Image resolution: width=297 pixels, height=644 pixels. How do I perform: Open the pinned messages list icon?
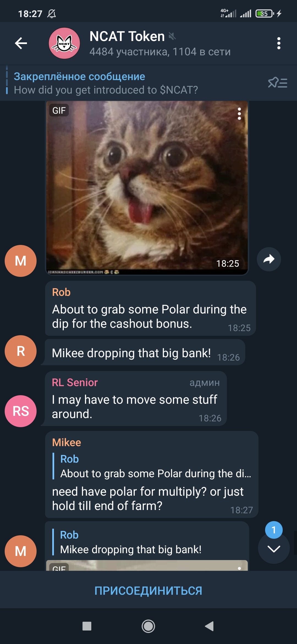click(x=277, y=83)
